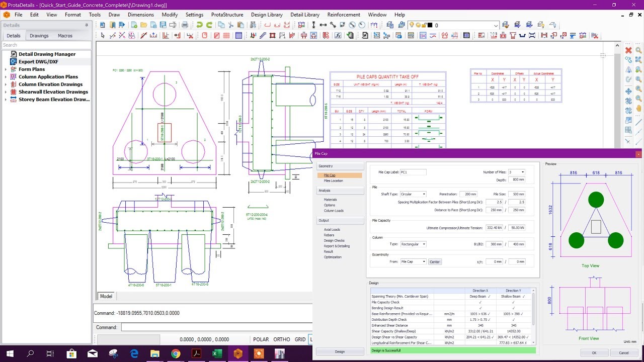Switch to the Macros tab
This screenshot has height=362, width=644.
click(x=65, y=36)
